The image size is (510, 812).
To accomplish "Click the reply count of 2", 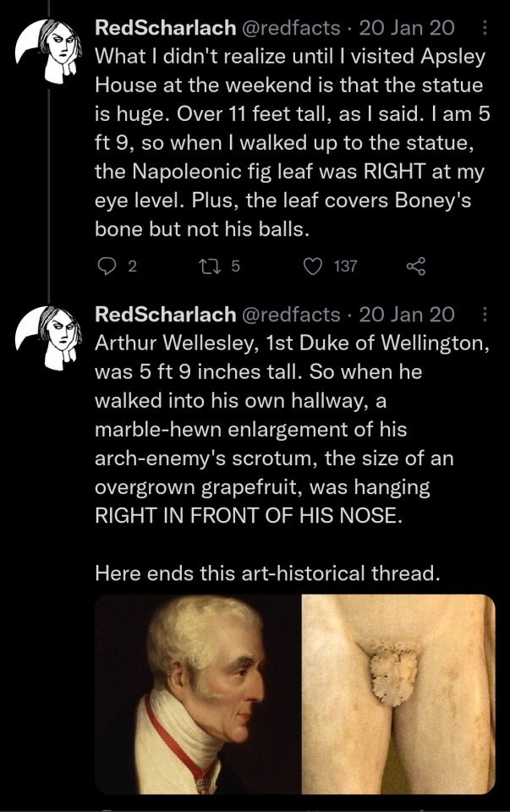I will [130, 266].
